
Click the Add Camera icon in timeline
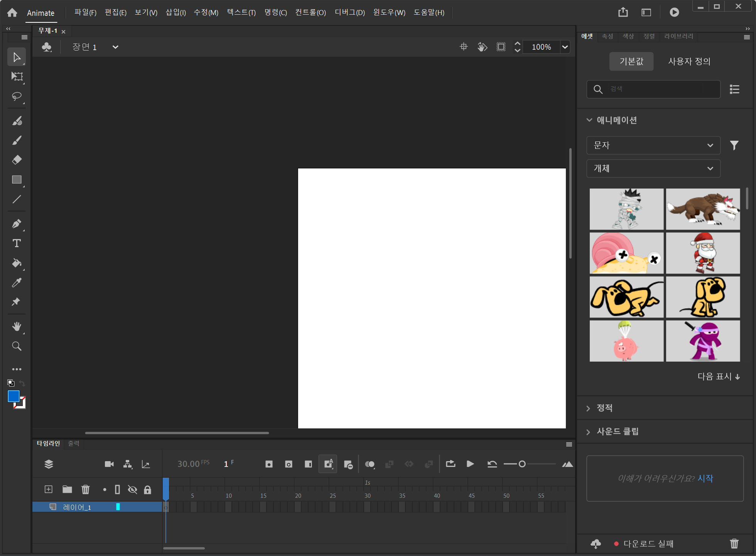(109, 464)
